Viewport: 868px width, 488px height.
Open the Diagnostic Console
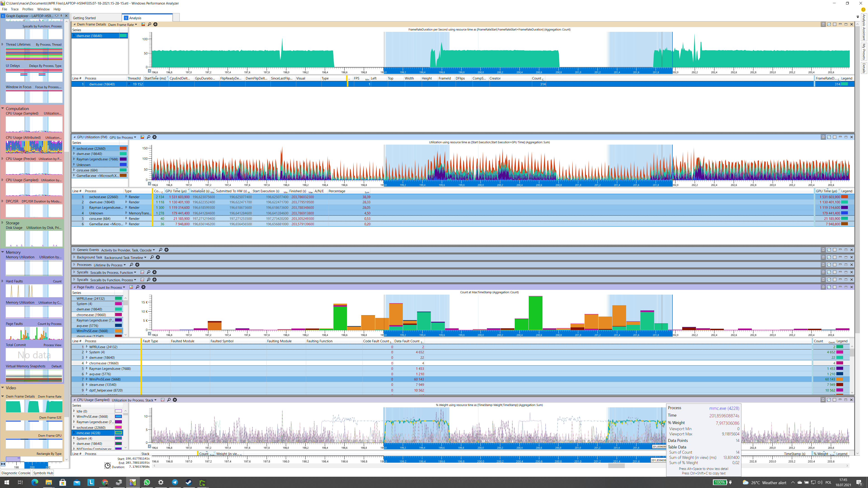click(16, 473)
